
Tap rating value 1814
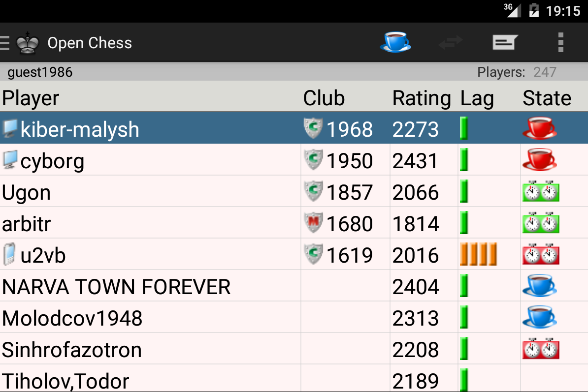point(416,224)
